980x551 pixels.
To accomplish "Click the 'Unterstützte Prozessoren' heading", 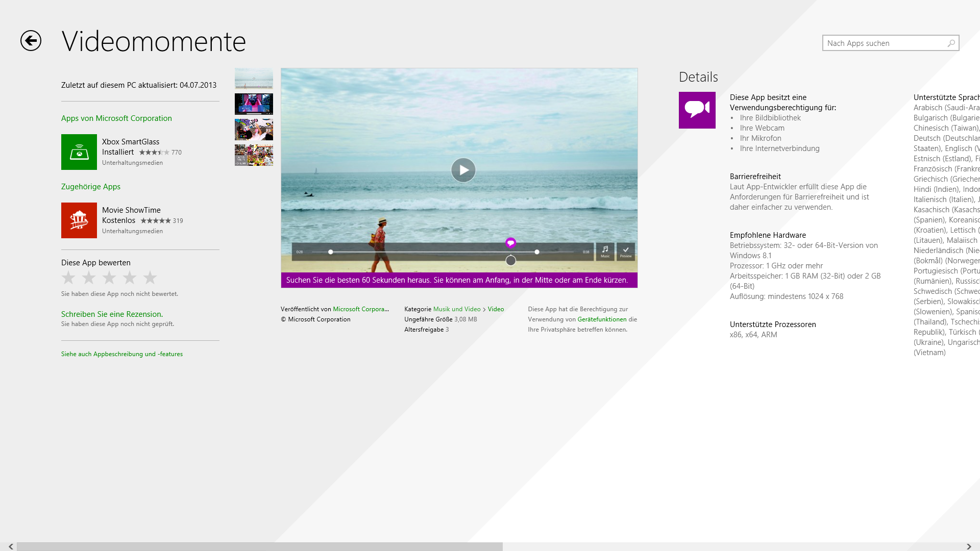I will pyautogui.click(x=773, y=324).
